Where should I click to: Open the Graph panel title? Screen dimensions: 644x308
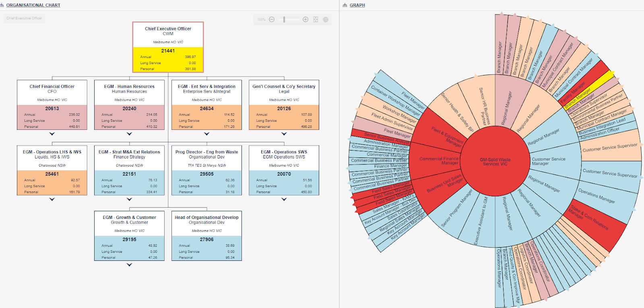click(357, 5)
